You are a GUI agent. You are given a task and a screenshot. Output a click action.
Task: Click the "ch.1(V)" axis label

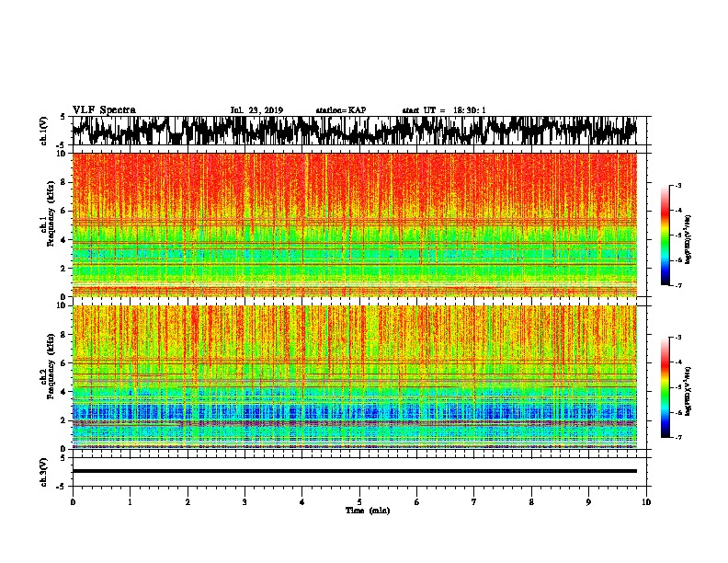coord(44,131)
